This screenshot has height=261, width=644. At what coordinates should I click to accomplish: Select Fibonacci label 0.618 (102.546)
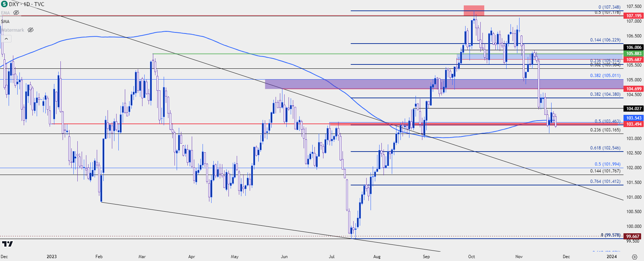tap(605, 148)
